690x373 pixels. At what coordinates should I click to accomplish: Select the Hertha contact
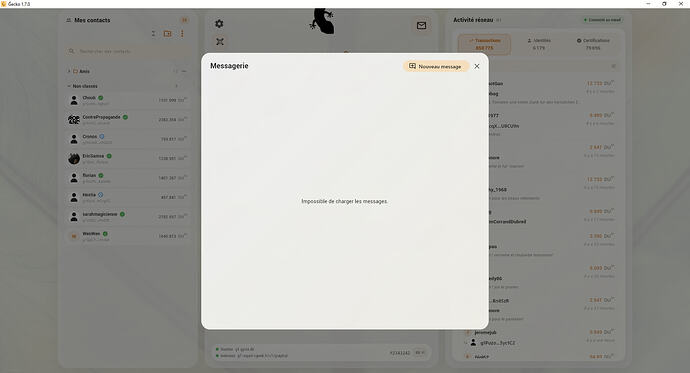[128, 197]
